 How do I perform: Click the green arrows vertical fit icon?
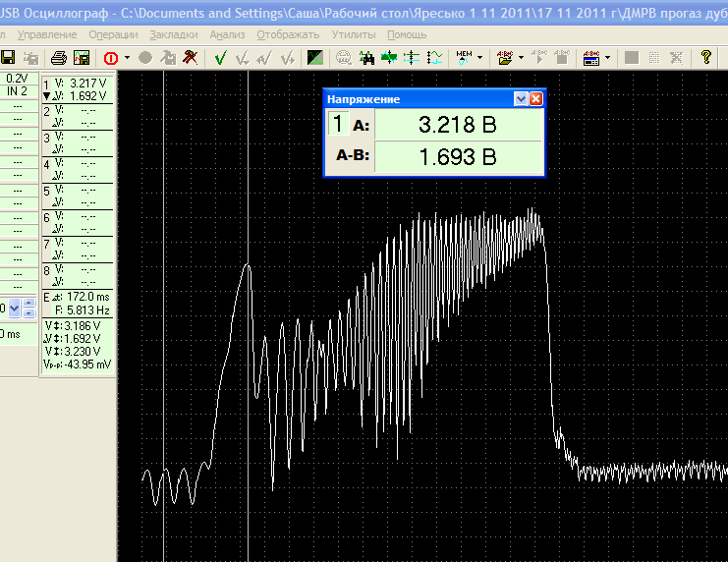pos(389,58)
